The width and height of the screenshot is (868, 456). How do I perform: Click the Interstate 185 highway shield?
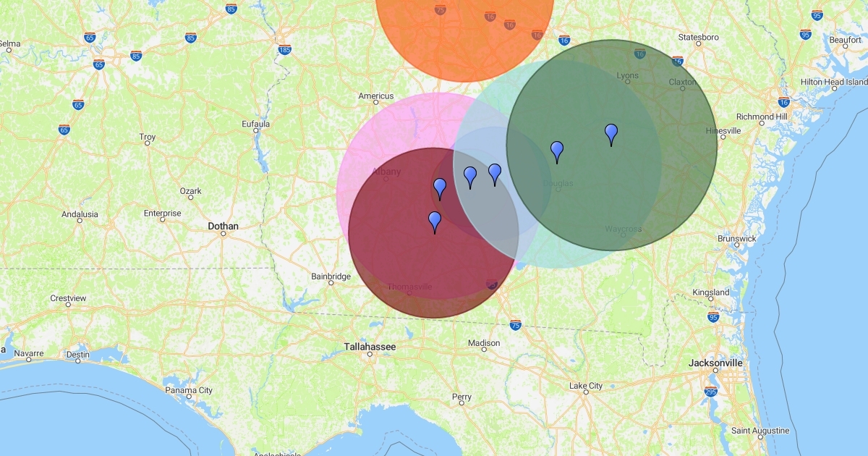coord(285,50)
